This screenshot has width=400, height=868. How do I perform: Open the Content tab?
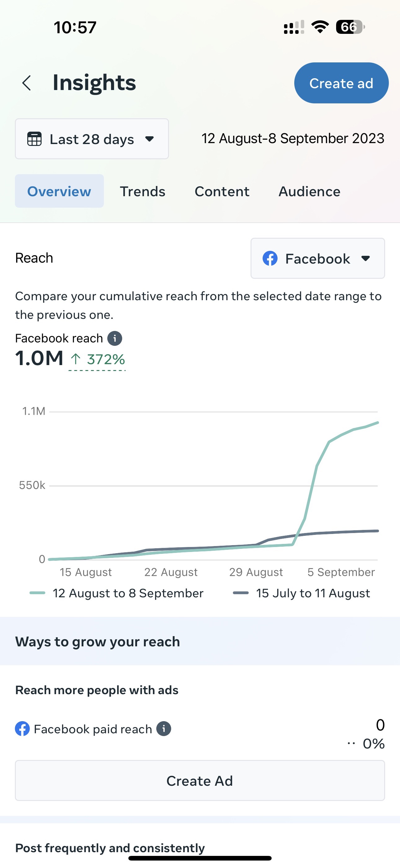(222, 192)
